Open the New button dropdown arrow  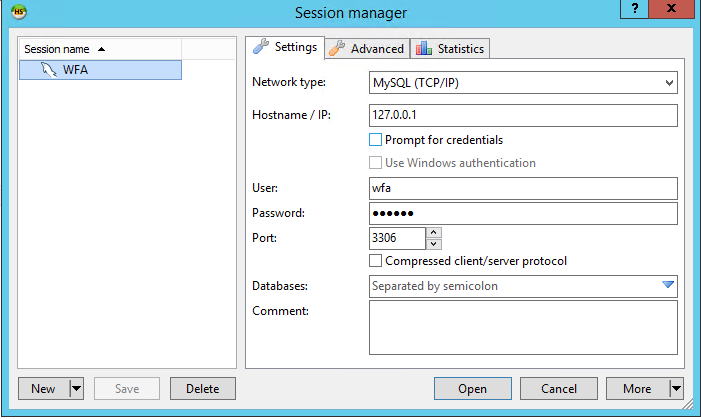[x=76, y=389]
